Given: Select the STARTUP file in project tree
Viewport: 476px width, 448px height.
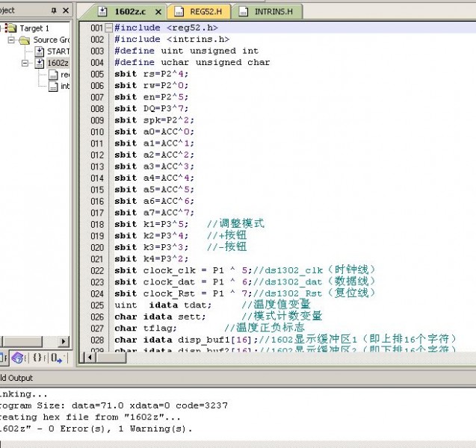Looking at the screenshot, I should pos(58,52).
